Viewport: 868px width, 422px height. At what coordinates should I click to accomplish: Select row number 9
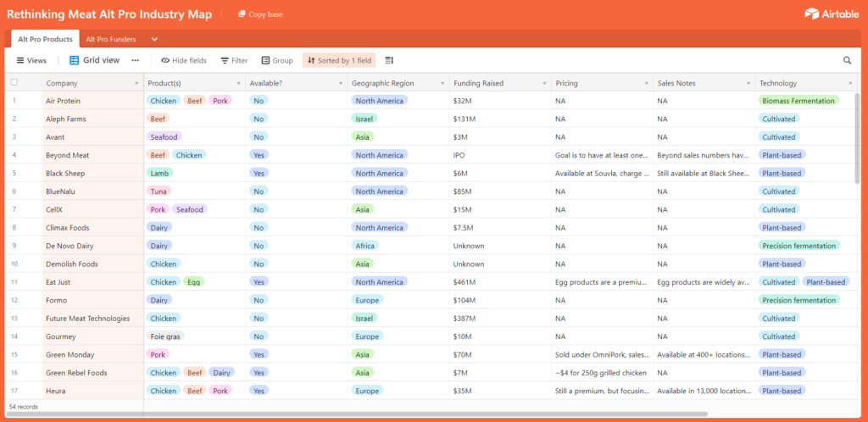[x=14, y=246]
